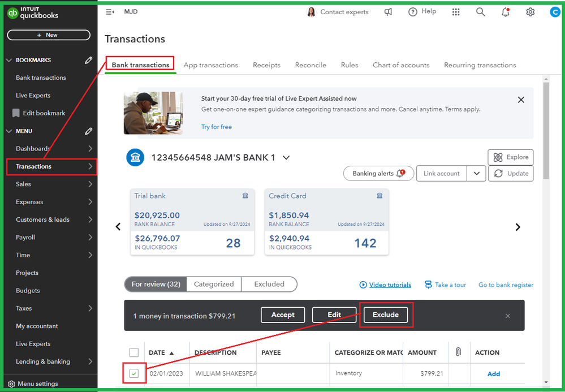This screenshot has height=392, width=565.
Task: Select the Categorized filter tab
Action: click(x=214, y=285)
